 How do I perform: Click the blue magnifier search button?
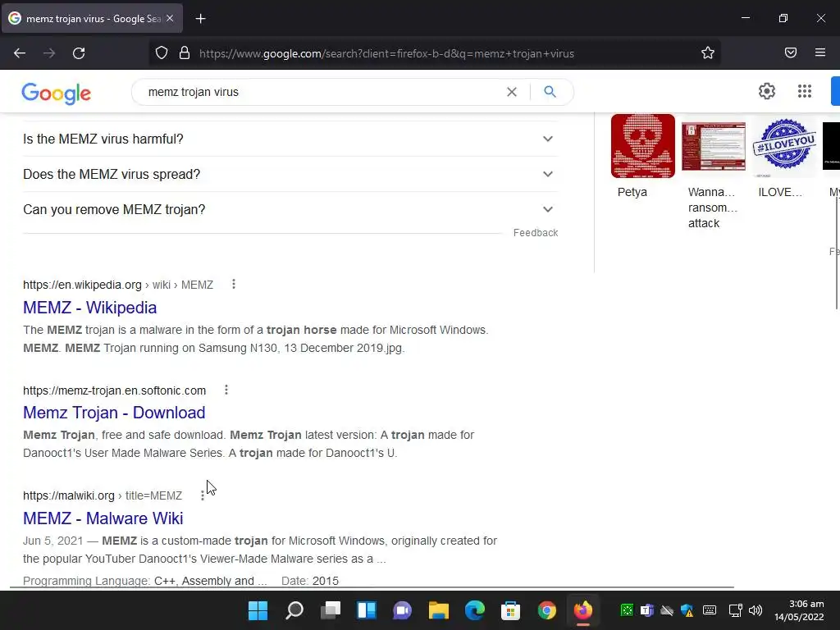coord(550,92)
